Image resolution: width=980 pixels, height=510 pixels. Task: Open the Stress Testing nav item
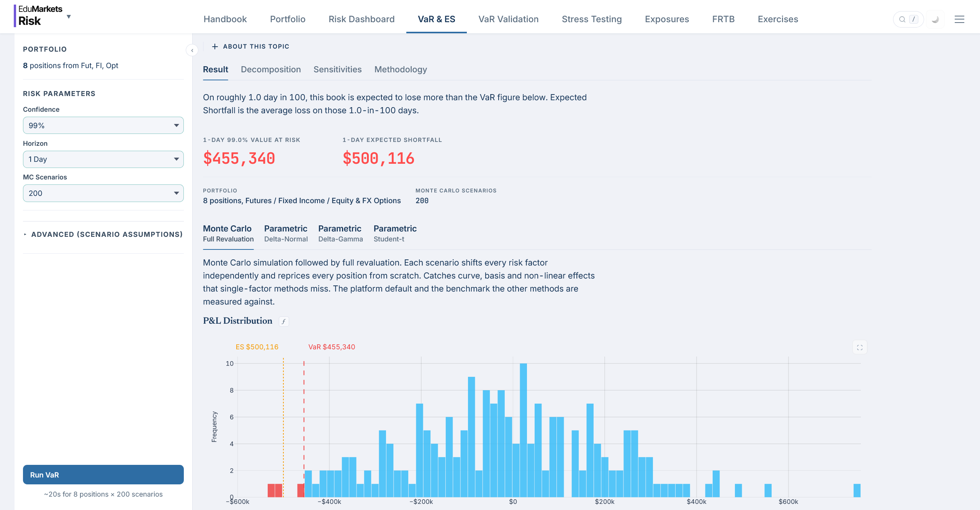592,19
